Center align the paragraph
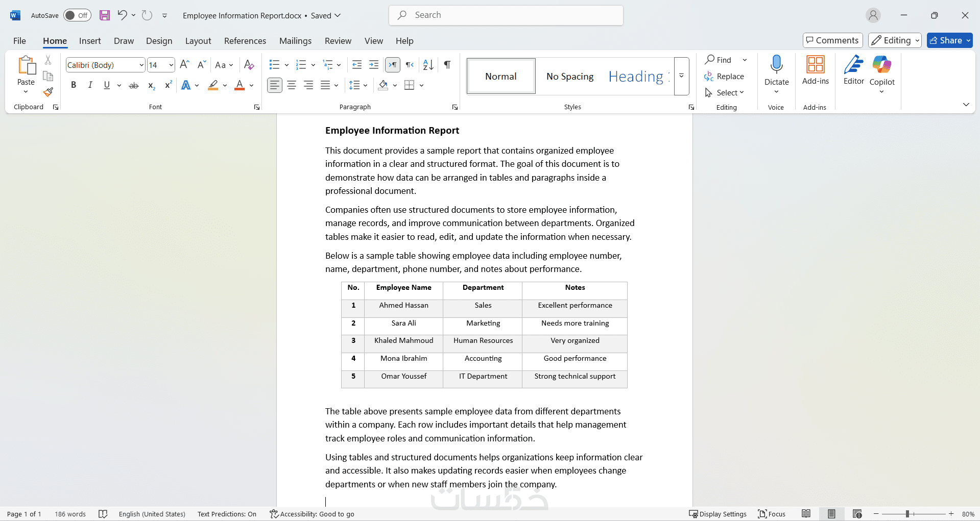Image resolution: width=980 pixels, height=521 pixels. [x=292, y=85]
